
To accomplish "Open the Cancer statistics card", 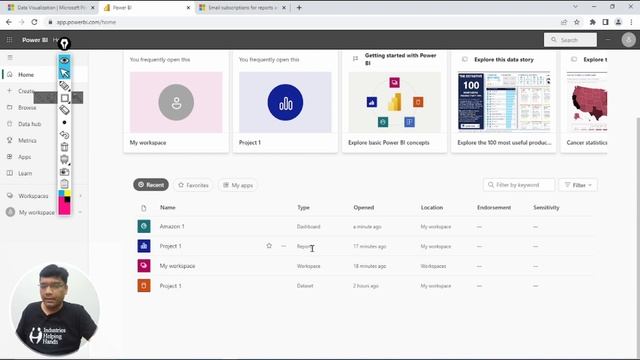I will pyautogui.click(x=584, y=102).
